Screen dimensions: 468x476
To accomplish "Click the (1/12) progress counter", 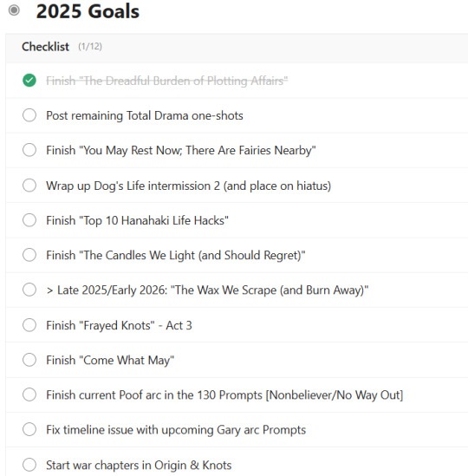I will (90, 47).
